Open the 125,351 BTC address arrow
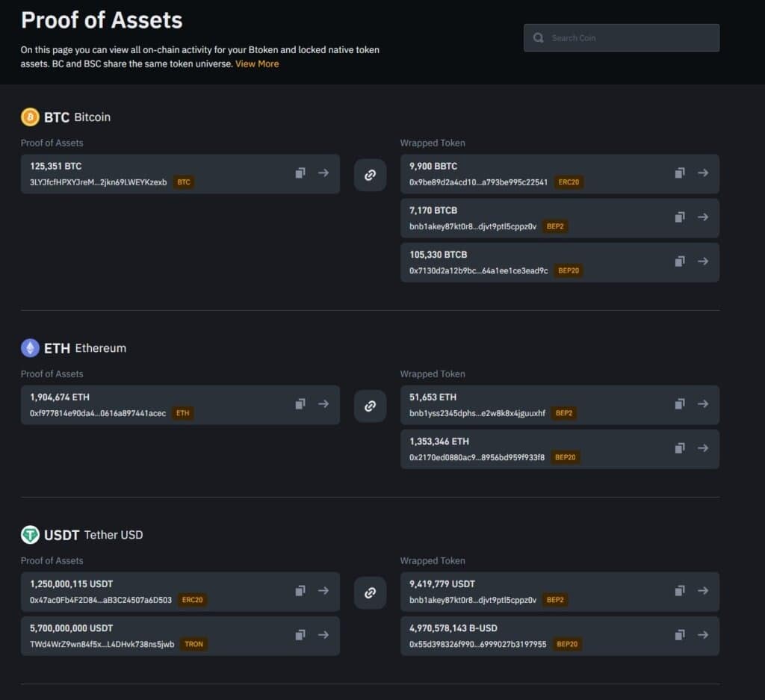 pos(323,173)
